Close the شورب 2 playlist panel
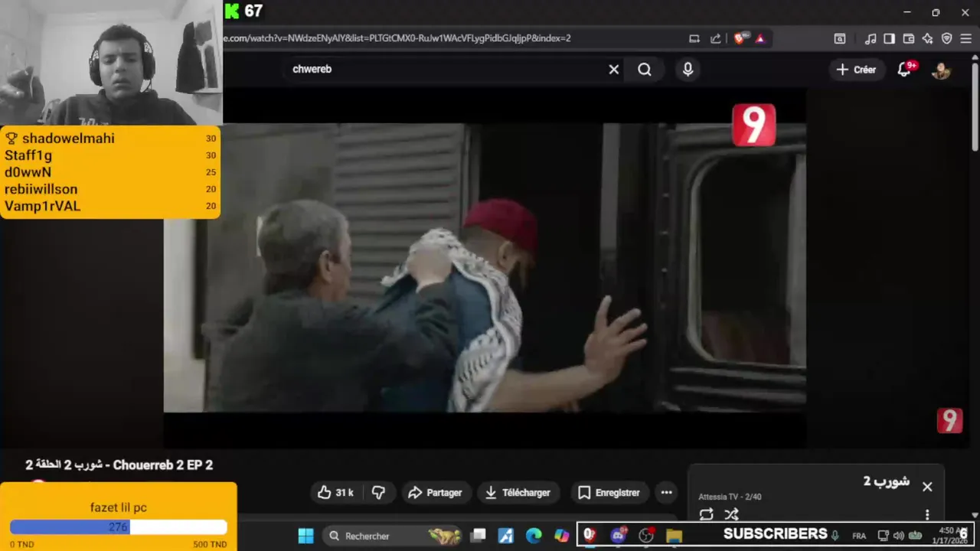This screenshot has height=551, width=980. pos(927,487)
